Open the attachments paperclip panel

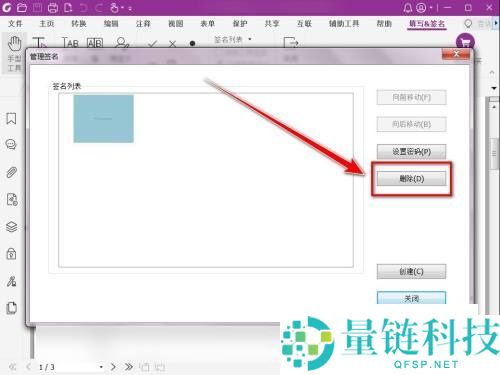click(x=11, y=172)
